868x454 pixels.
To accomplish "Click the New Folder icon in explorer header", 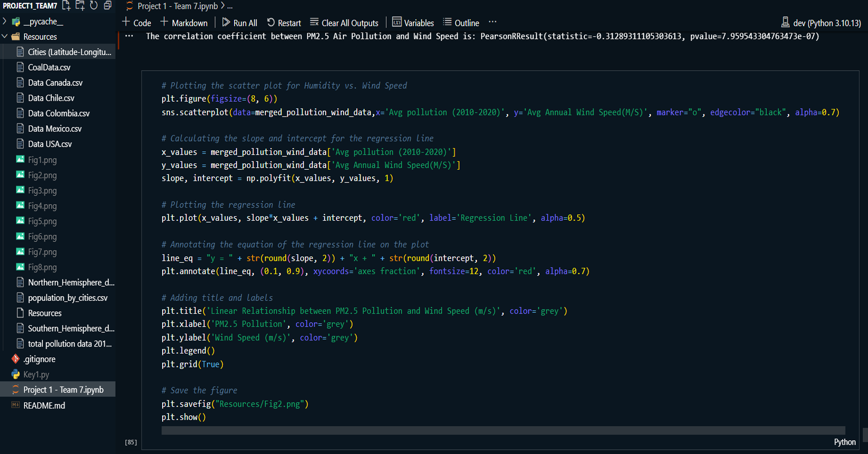I will (x=80, y=6).
